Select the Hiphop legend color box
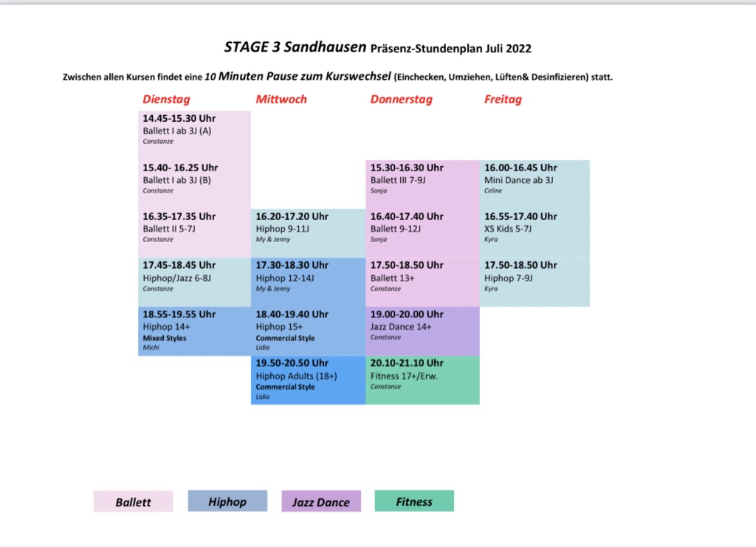The image size is (756, 547). 227,502
